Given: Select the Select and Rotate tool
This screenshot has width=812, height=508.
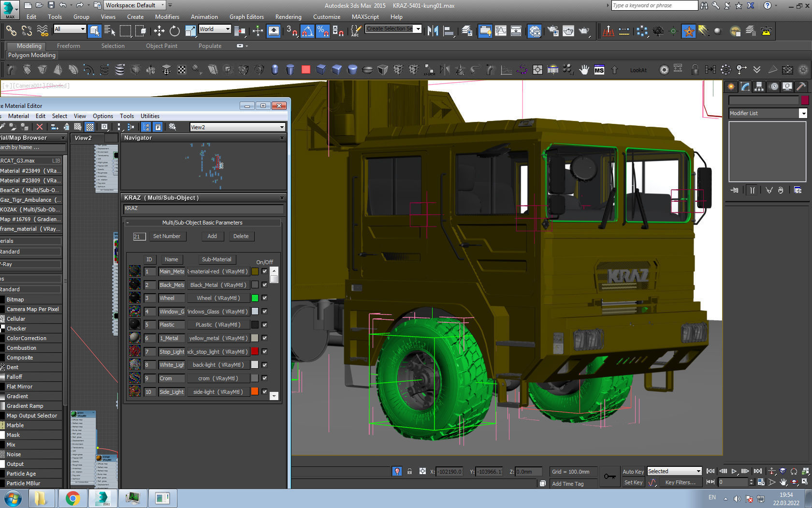Looking at the screenshot, I should [x=174, y=31].
